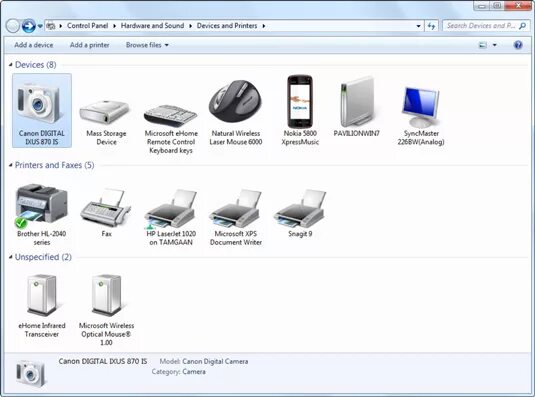Viewport: 535px width, 397px height.
Task: Select the Mass Storage Device icon
Action: [x=106, y=122]
